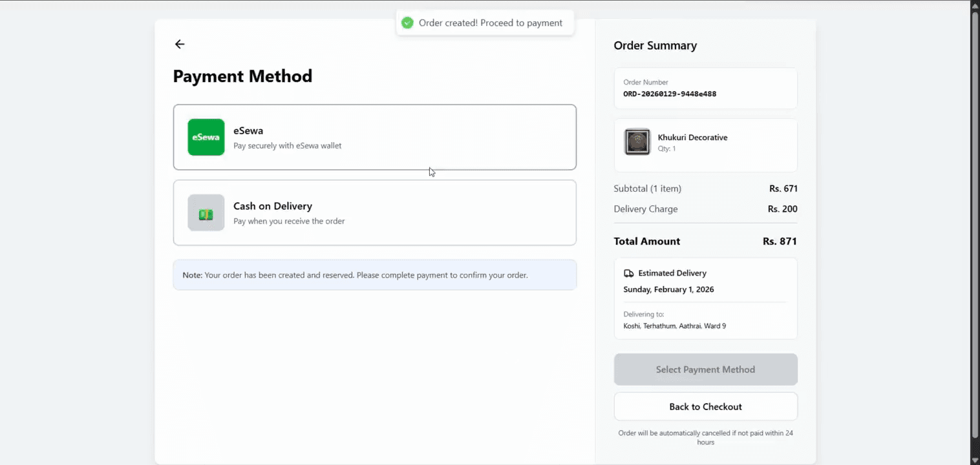
Task: Click the 24 hours auto-cancel notice
Action: [x=705, y=437]
